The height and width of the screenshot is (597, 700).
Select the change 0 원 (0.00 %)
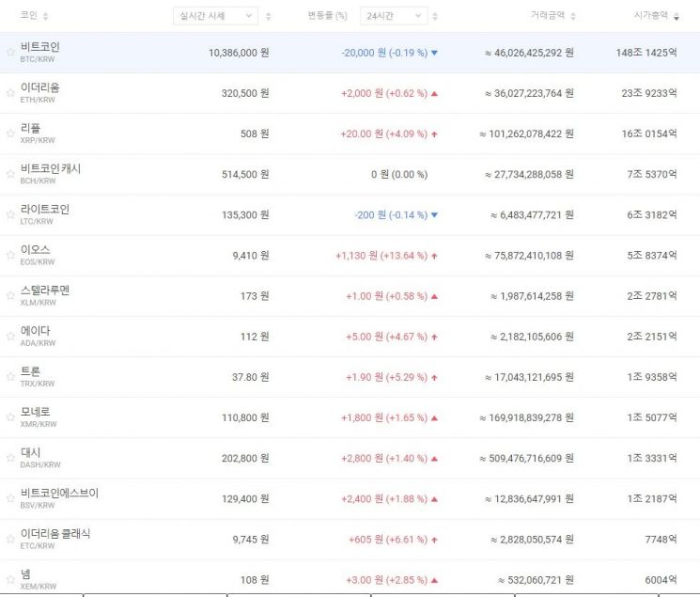point(399,174)
